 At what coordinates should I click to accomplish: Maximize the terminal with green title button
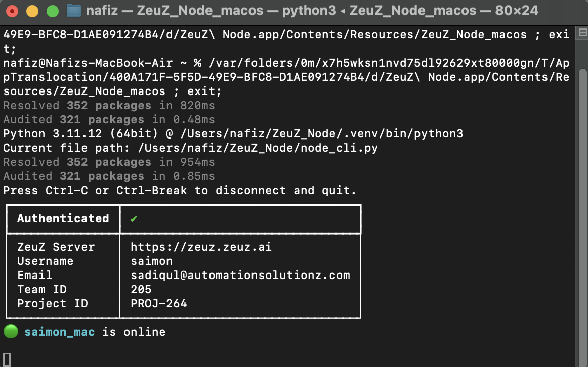pos(53,11)
